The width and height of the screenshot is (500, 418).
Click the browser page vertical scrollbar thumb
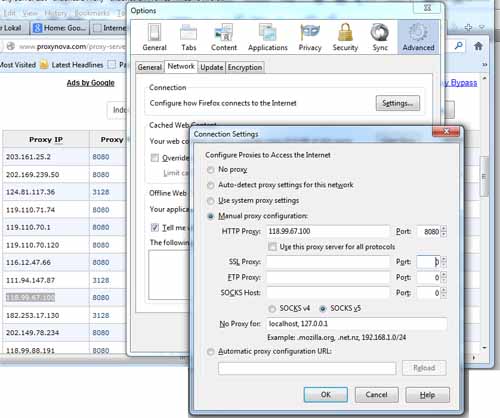click(484, 177)
